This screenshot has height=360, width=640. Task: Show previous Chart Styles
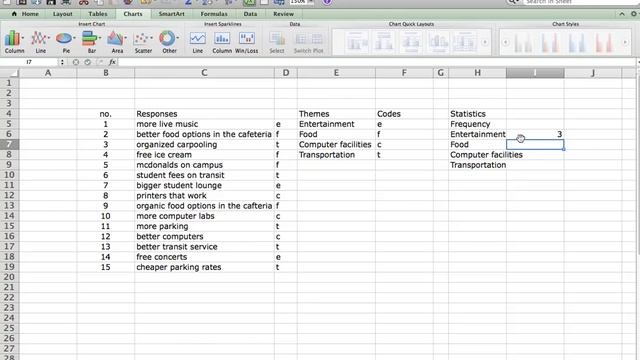tap(505, 42)
